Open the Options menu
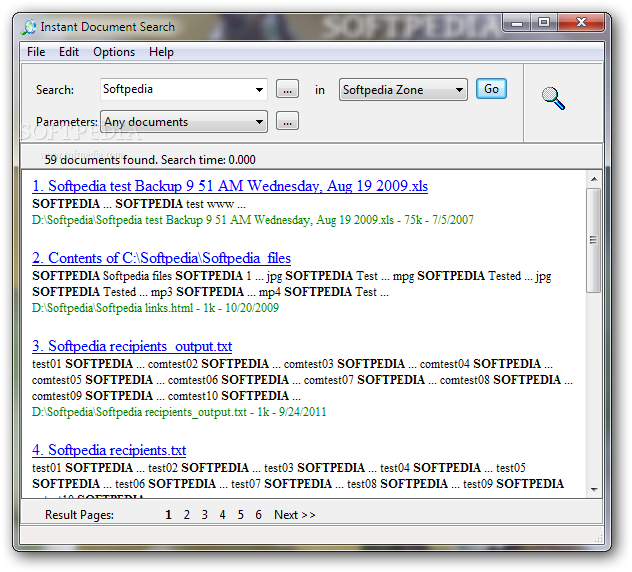 (x=114, y=52)
